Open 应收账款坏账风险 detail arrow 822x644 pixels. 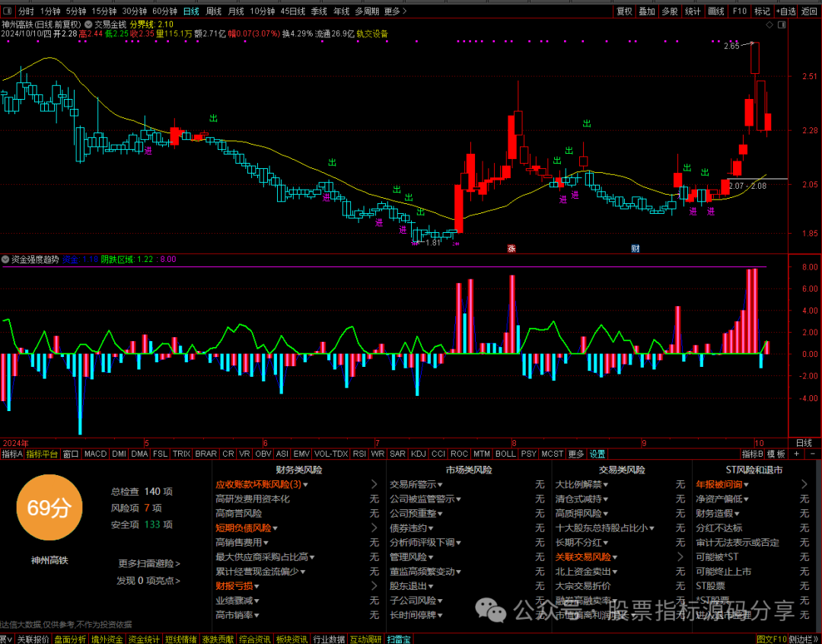point(374,484)
